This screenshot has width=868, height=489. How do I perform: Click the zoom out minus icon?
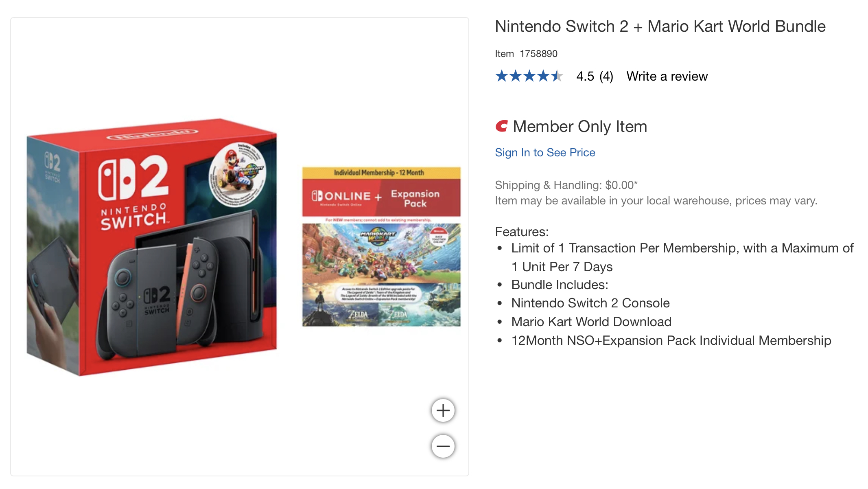coord(443,446)
